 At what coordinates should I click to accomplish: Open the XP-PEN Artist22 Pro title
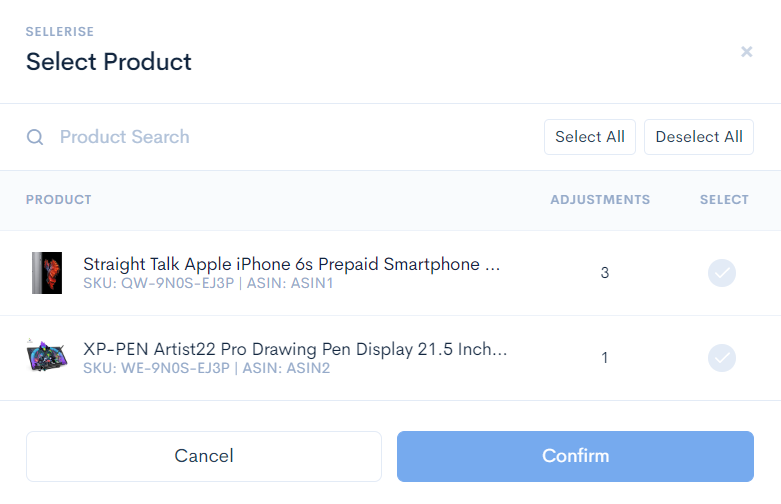point(295,349)
